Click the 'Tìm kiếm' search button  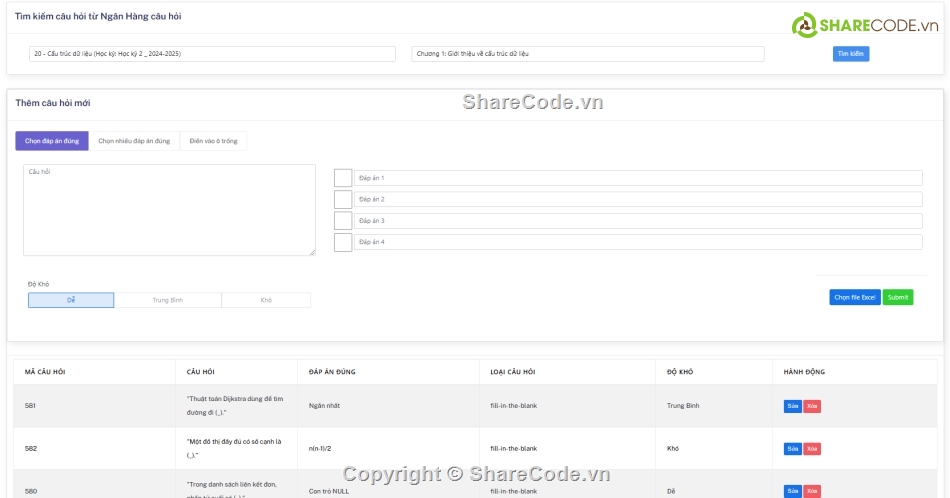tap(851, 54)
